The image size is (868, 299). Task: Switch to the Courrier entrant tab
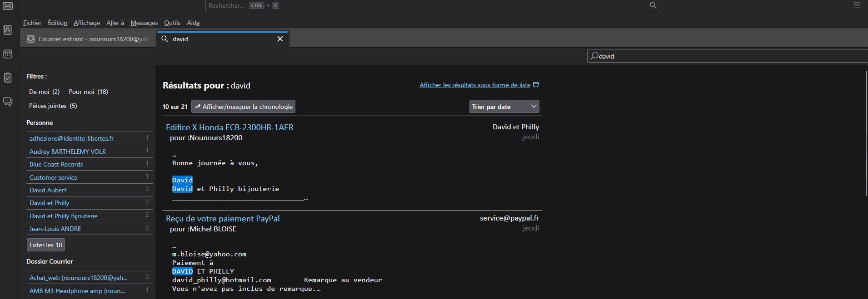click(89, 39)
